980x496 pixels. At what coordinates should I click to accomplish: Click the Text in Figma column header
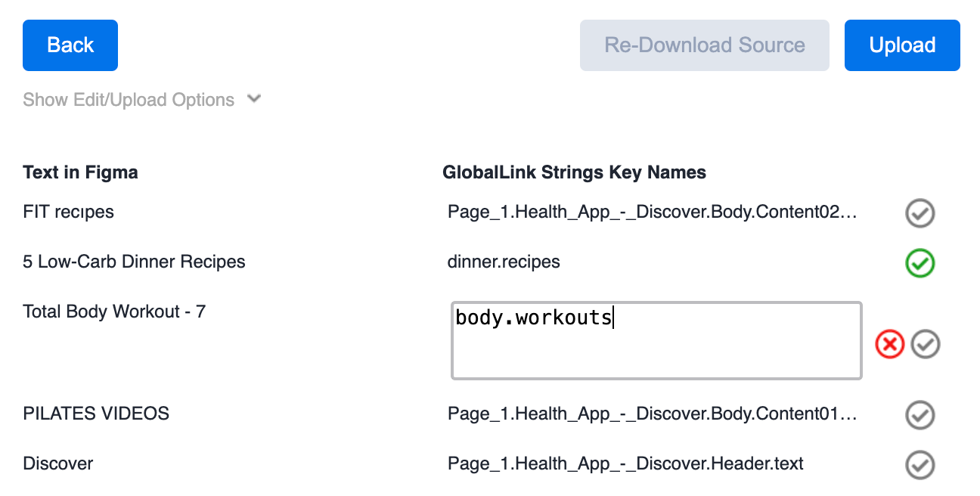pyautogui.click(x=80, y=172)
